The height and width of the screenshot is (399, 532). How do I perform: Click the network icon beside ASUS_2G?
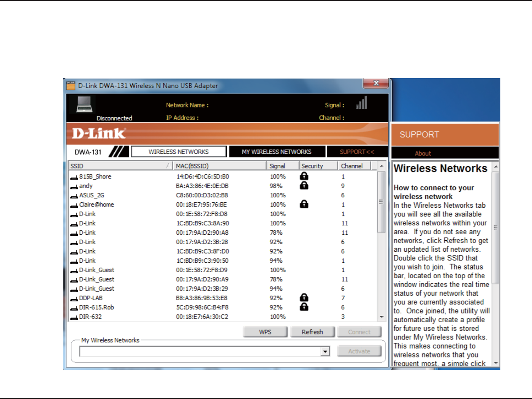click(74, 196)
